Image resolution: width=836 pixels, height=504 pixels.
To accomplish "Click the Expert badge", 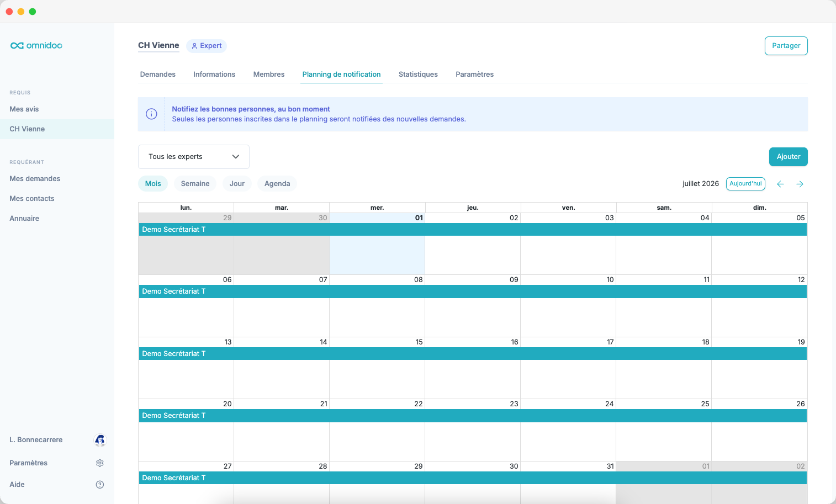I will (x=207, y=46).
